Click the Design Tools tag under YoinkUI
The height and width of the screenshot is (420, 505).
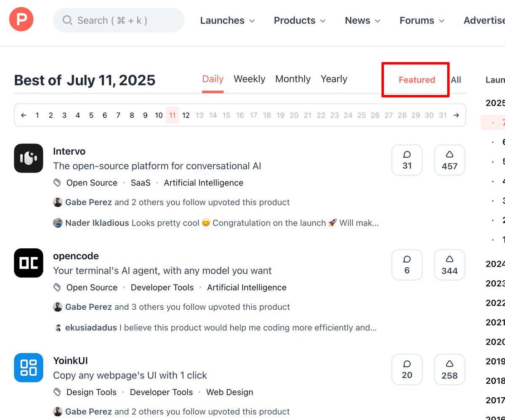coord(91,393)
